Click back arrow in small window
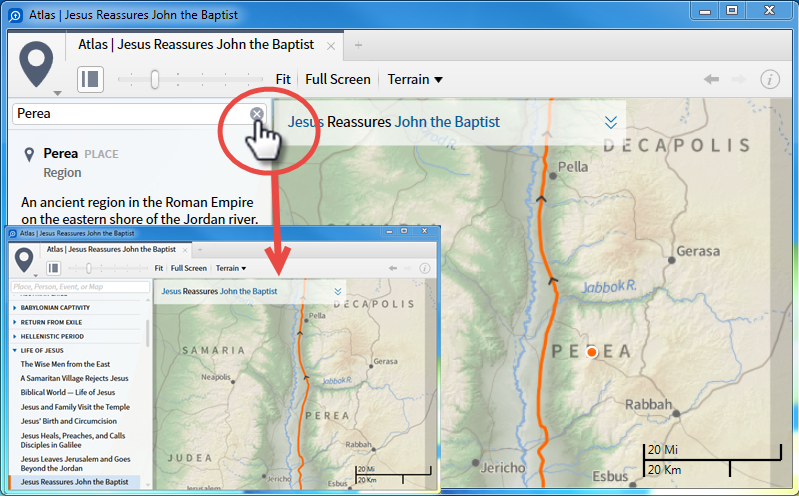Screen dimensions: 799x498 tap(392, 268)
